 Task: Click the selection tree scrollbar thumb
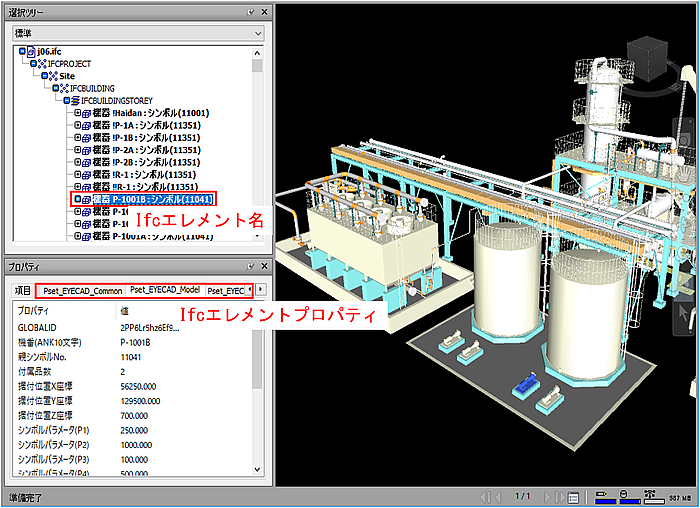click(x=257, y=66)
